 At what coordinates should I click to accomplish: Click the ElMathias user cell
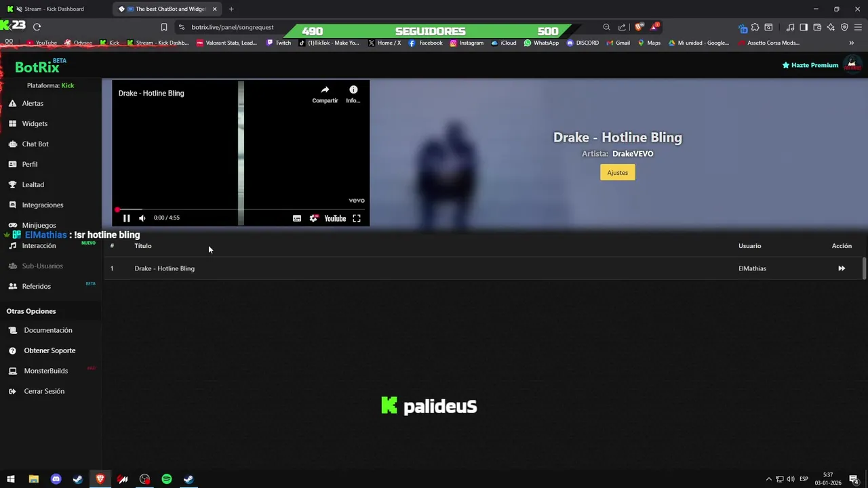pos(752,268)
